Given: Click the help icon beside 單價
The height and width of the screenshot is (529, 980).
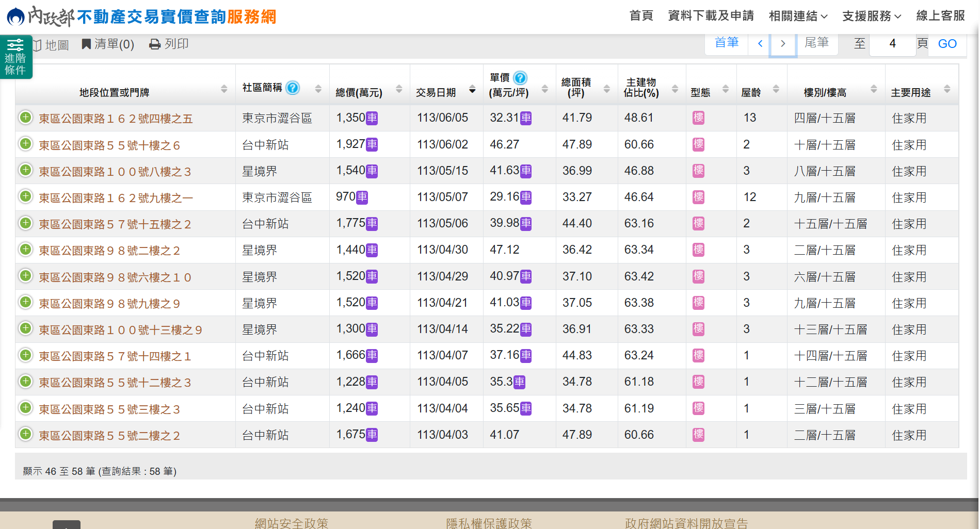Looking at the screenshot, I should 520,78.
